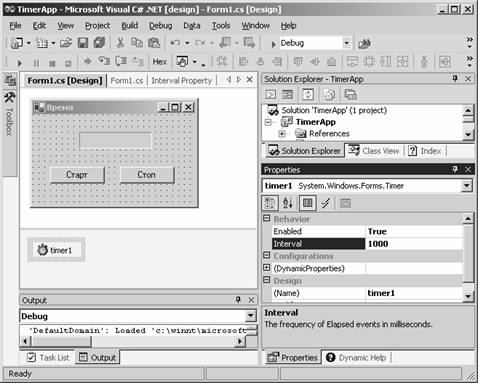This screenshot has height=383, width=478.
Task: Click the New Project toolbar icon
Action: click(17, 43)
